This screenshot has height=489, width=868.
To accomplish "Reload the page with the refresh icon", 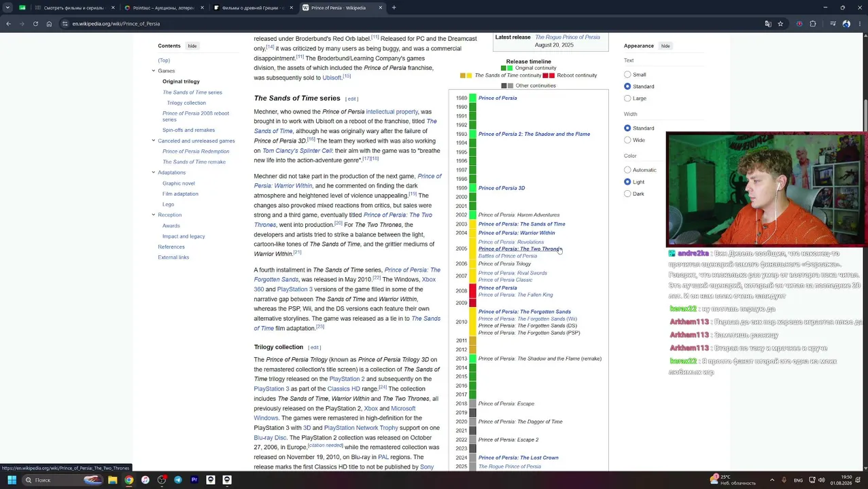I will (35, 24).
